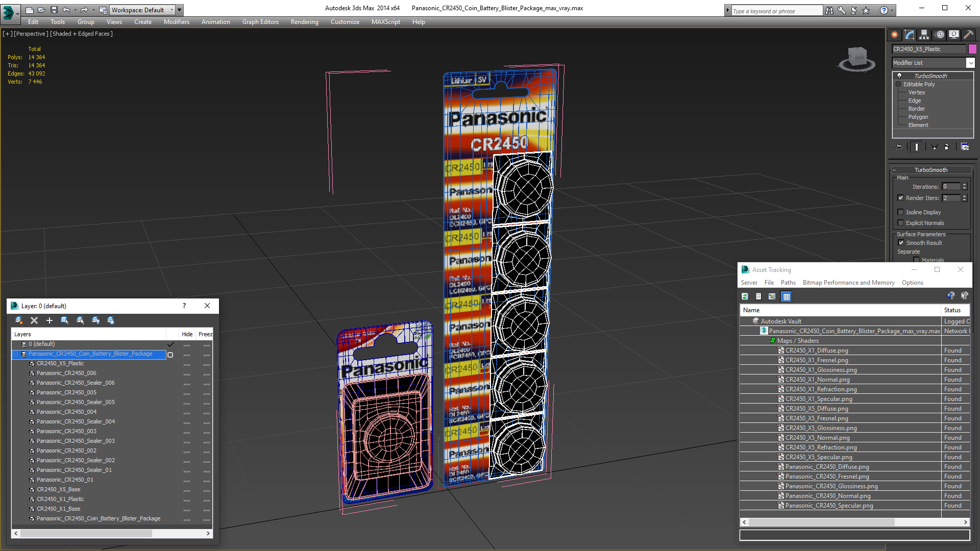This screenshot has width=980, height=551.
Task: Open the quick access toolbar customize arrow
Action: click(x=179, y=10)
